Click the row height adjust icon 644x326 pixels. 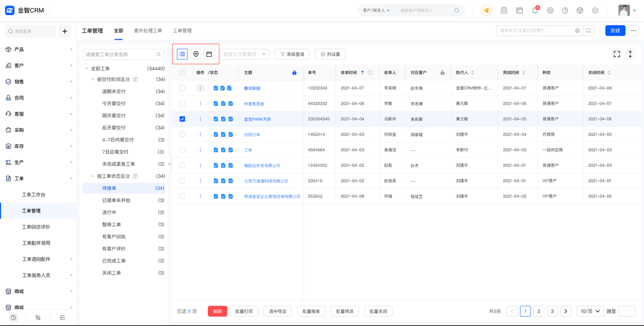coord(630,54)
